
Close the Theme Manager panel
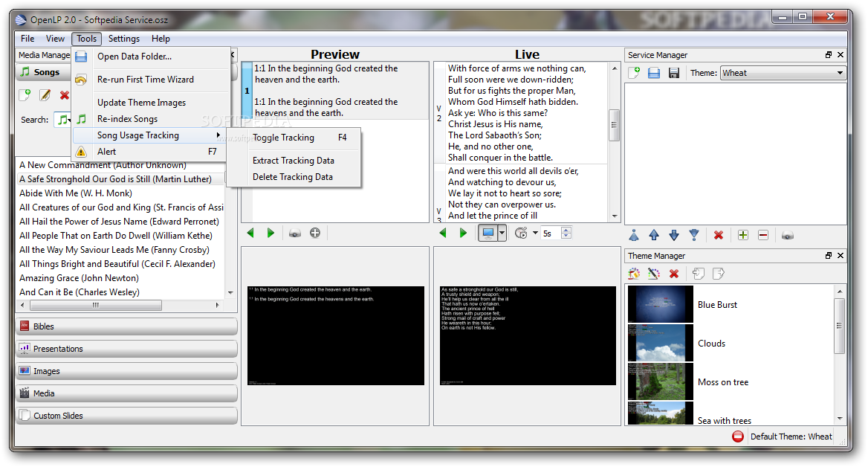[x=841, y=255]
